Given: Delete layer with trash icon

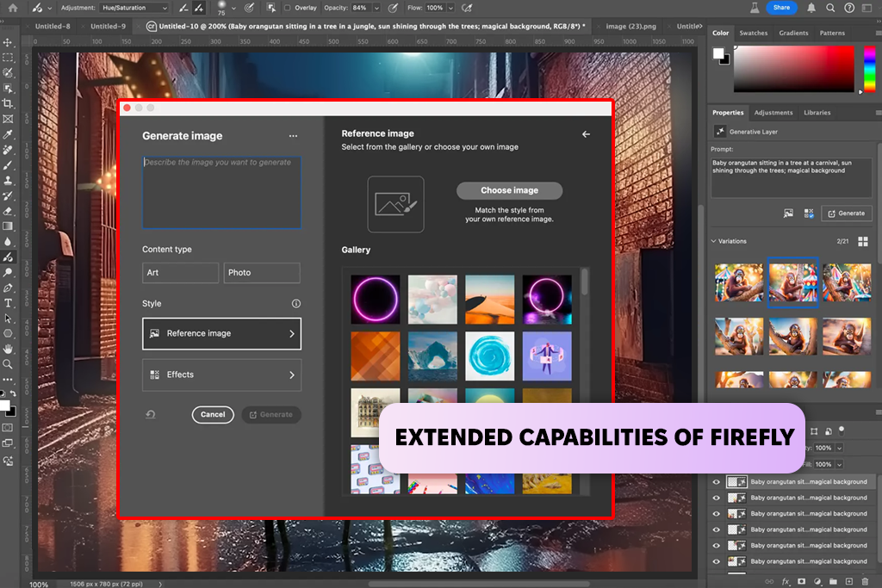Looking at the screenshot, I should pos(865,582).
